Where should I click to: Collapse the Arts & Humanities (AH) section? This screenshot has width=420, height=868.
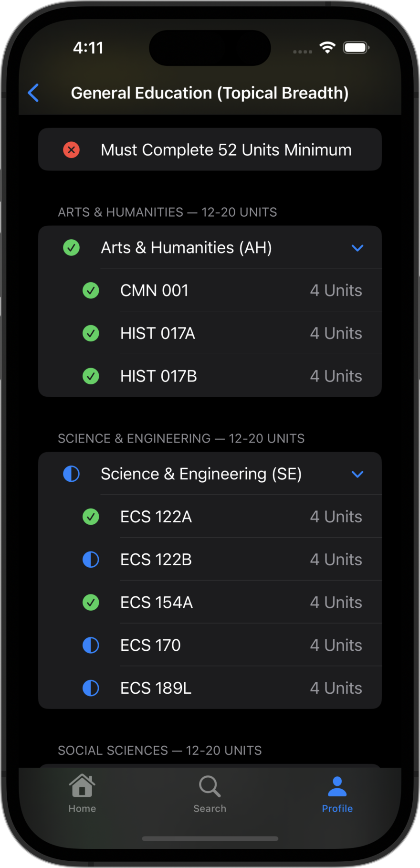[x=357, y=248]
